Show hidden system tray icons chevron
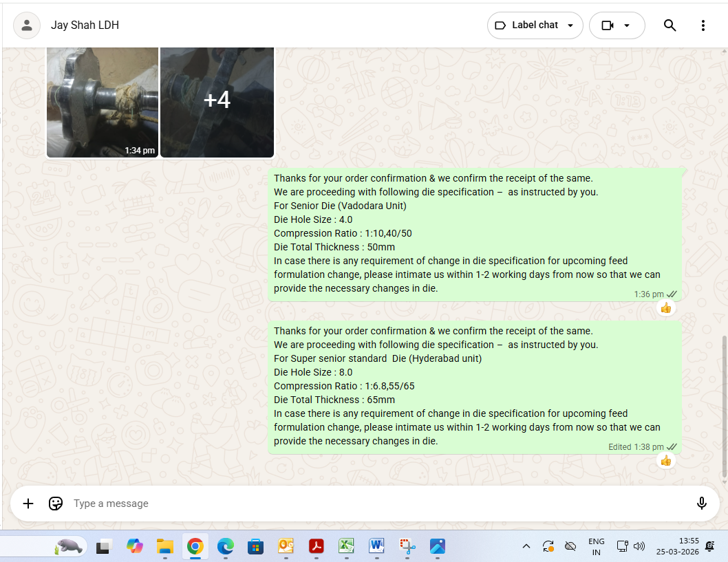728x562 pixels. pyautogui.click(x=526, y=546)
